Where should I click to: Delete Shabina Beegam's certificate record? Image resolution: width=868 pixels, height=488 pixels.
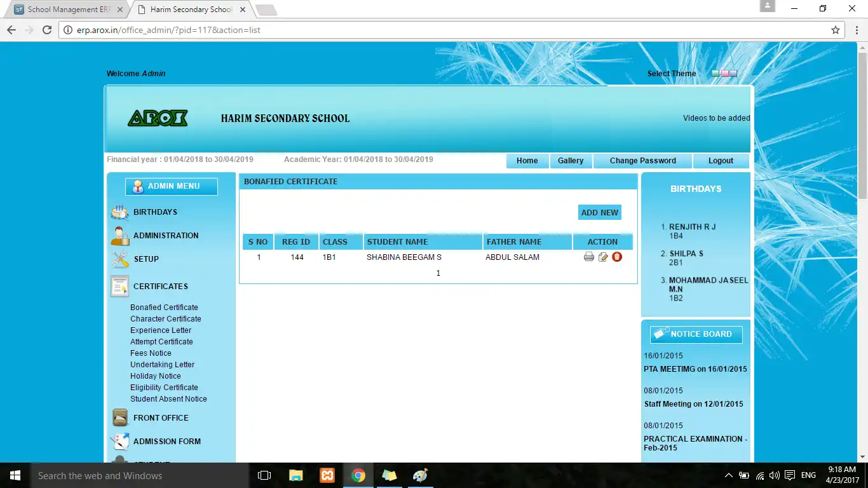coord(616,257)
